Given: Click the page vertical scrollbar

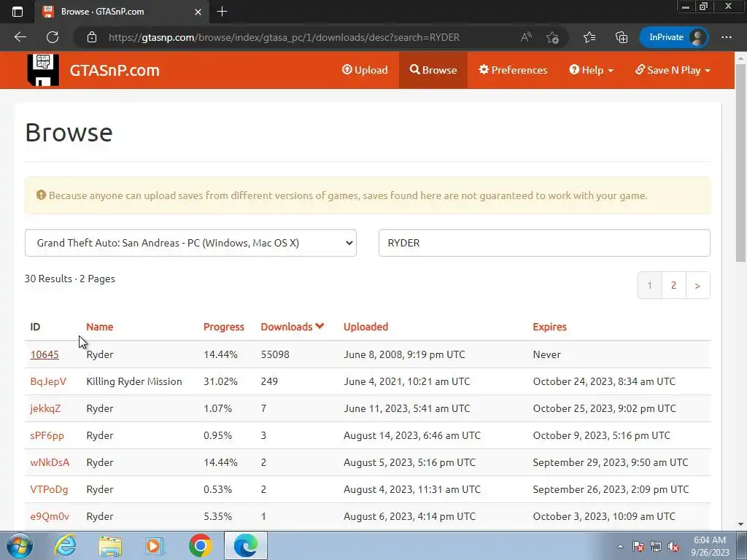Looking at the screenshot, I should point(740,162).
